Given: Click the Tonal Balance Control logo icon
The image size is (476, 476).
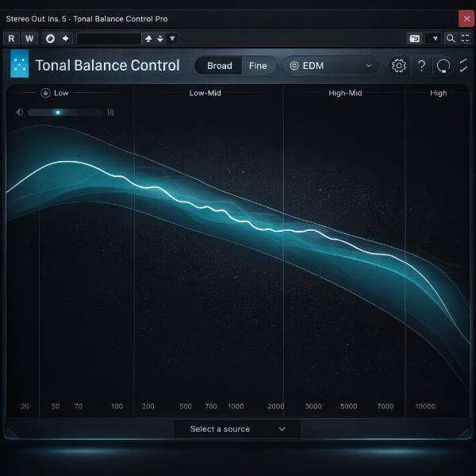Looking at the screenshot, I should coord(20,65).
